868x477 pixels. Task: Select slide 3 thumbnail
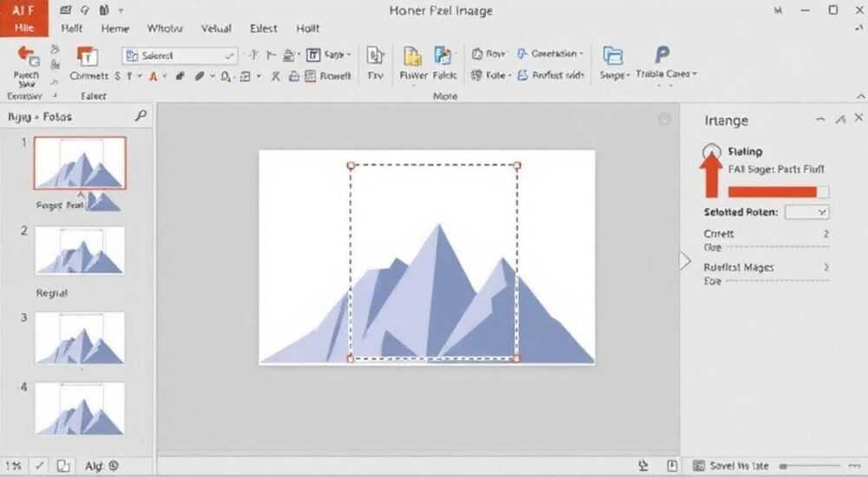click(x=80, y=337)
